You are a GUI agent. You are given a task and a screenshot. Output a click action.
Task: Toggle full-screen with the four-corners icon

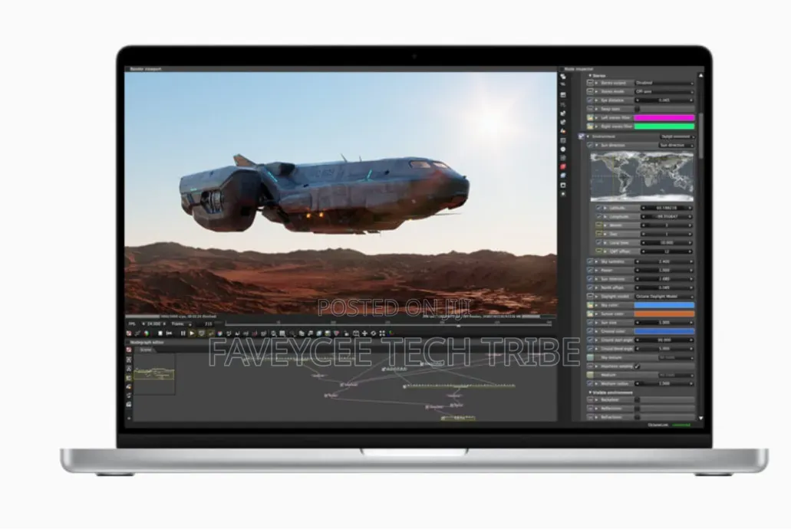click(382, 333)
